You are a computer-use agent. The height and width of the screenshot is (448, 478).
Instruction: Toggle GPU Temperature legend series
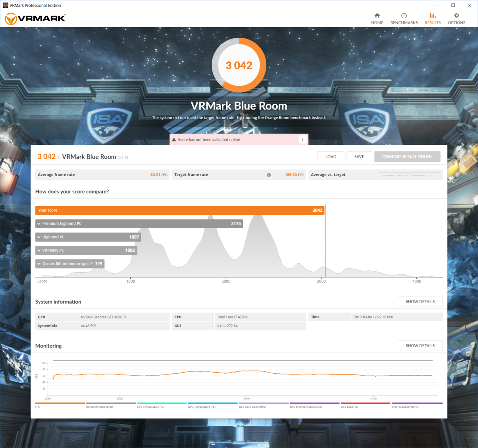click(x=213, y=405)
